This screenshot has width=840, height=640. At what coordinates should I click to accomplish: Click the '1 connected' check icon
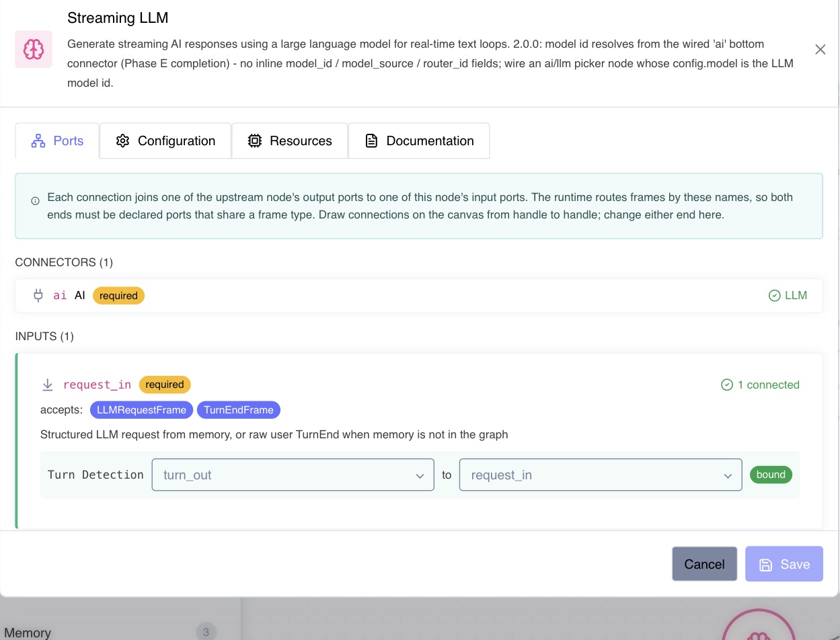click(x=726, y=385)
